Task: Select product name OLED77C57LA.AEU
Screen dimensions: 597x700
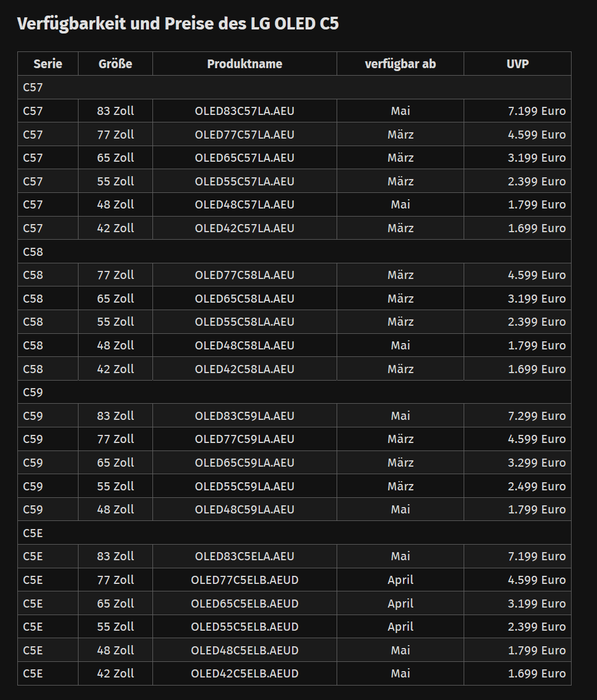Action: tap(245, 135)
